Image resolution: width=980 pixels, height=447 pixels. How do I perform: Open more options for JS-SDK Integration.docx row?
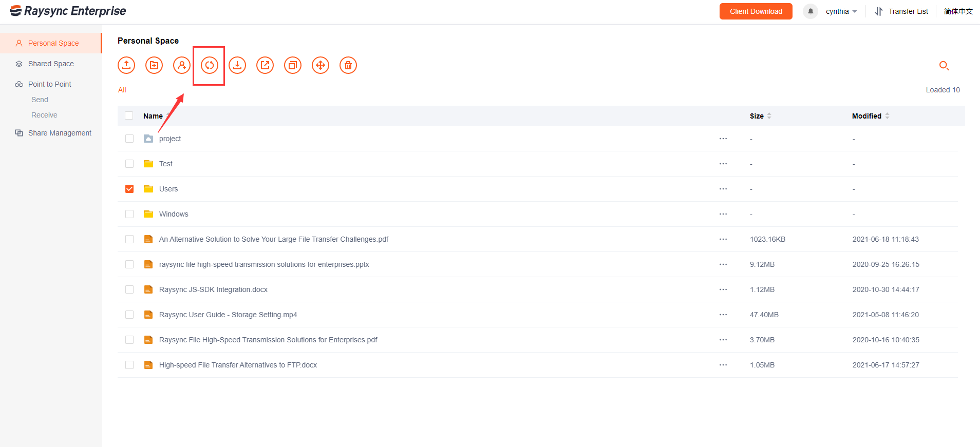pyautogui.click(x=723, y=289)
